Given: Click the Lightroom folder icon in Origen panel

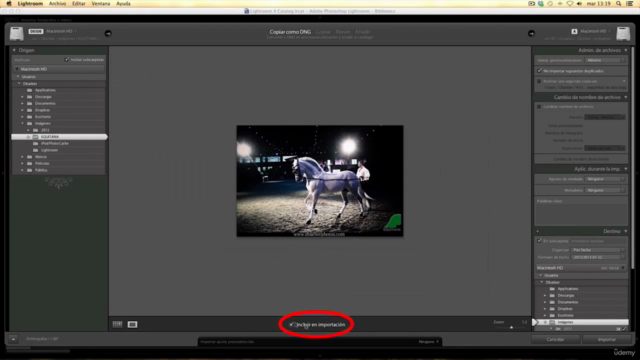Looking at the screenshot, I should pyautogui.click(x=36, y=150).
